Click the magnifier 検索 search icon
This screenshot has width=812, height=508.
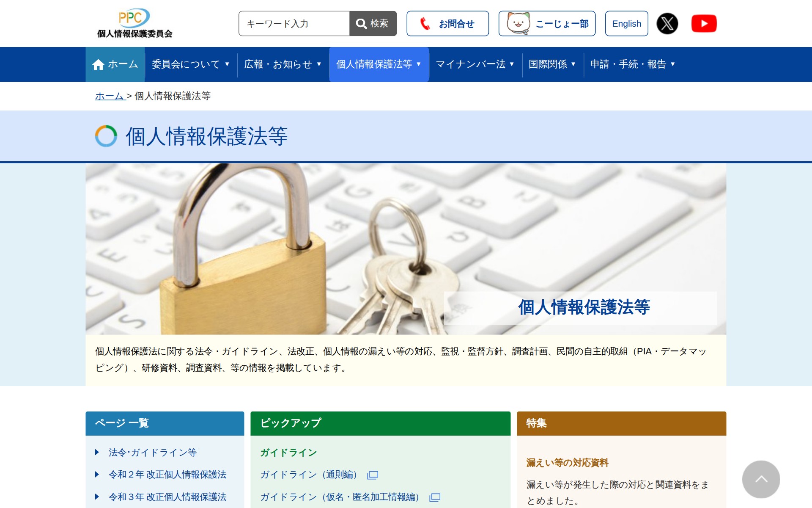(x=361, y=23)
